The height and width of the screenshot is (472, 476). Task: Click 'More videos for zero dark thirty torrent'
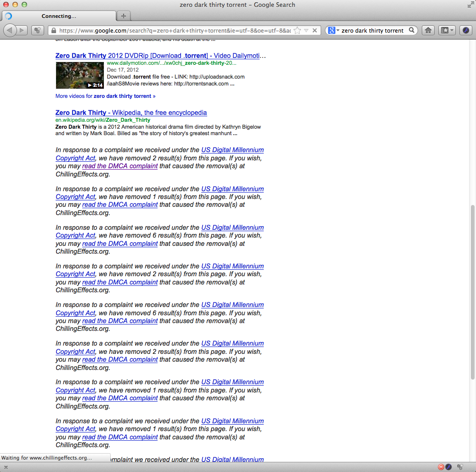[105, 96]
